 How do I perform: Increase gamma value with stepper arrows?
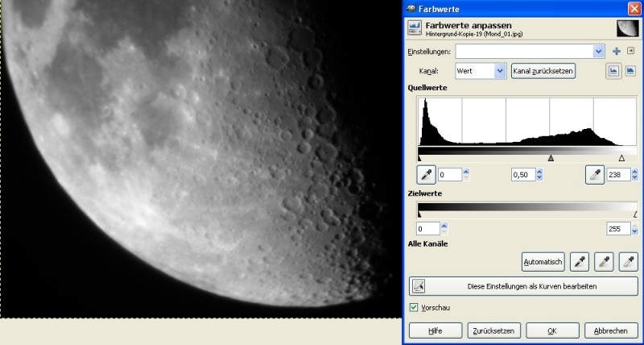pos(539,172)
